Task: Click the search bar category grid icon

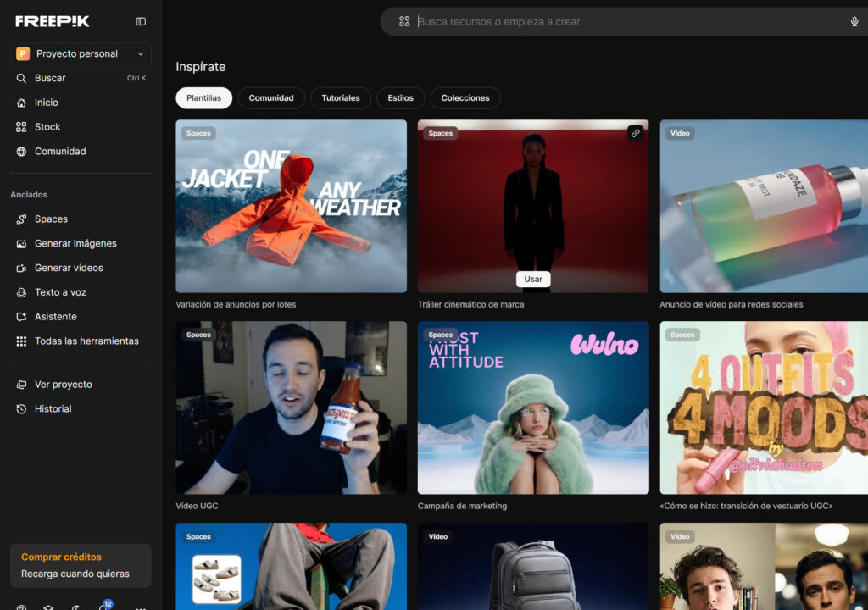Action: pos(404,22)
